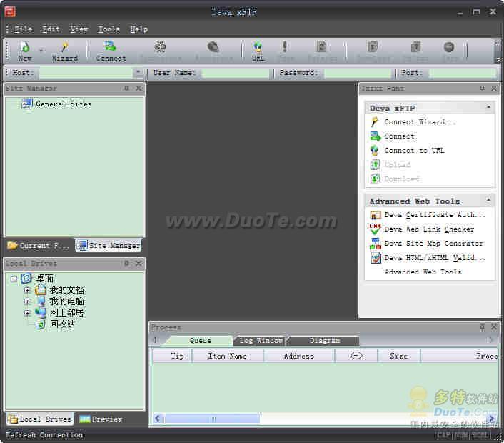The height and width of the screenshot is (443, 504).
Task: Select the 桌面 desktop node
Action: (x=45, y=279)
